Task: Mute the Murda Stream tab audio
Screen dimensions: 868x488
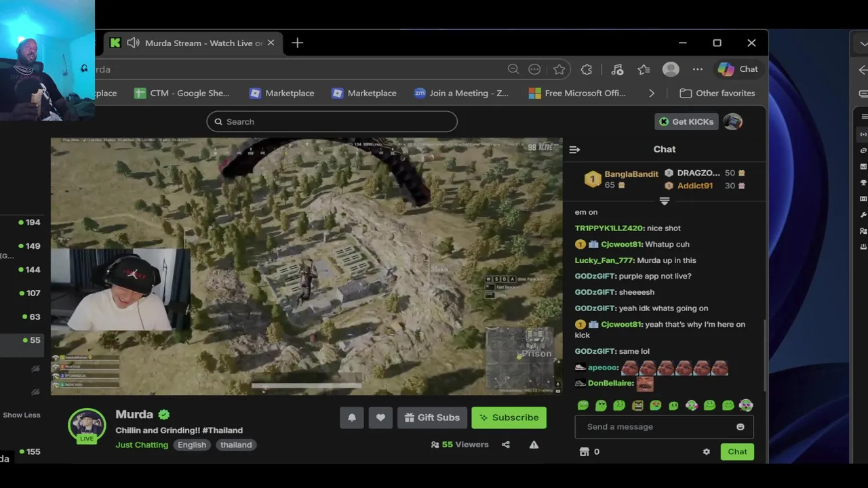Action: (133, 43)
